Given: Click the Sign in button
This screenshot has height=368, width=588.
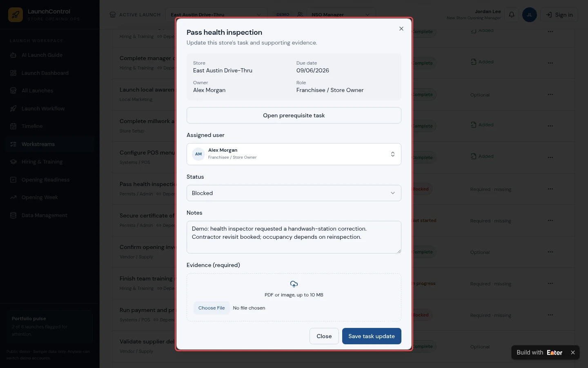Looking at the screenshot, I should point(559,15).
